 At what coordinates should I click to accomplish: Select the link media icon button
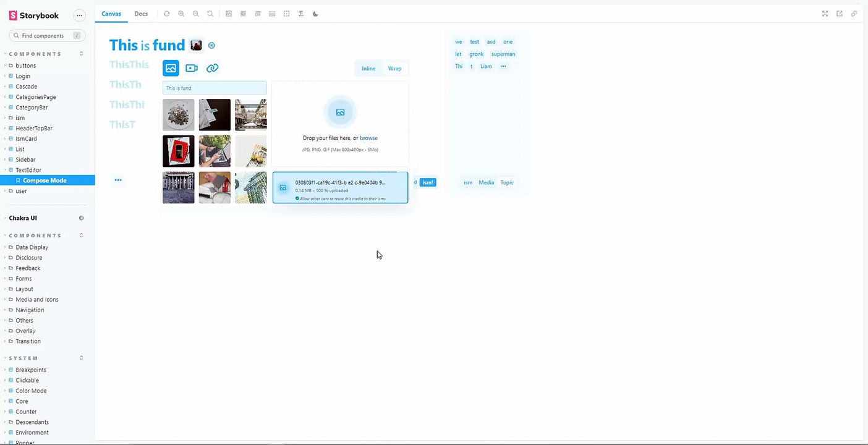pos(213,68)
